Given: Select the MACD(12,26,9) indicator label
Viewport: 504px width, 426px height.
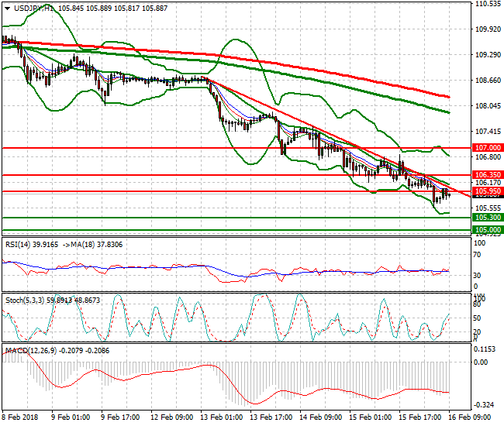Looking at the screenshot, I should [x=28, y=350].
